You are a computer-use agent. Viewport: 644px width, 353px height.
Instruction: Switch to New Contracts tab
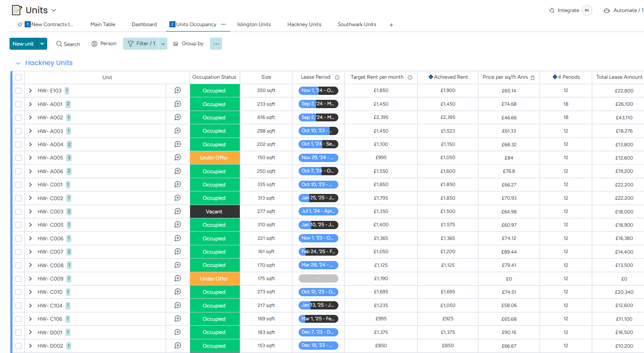(49, 24)
